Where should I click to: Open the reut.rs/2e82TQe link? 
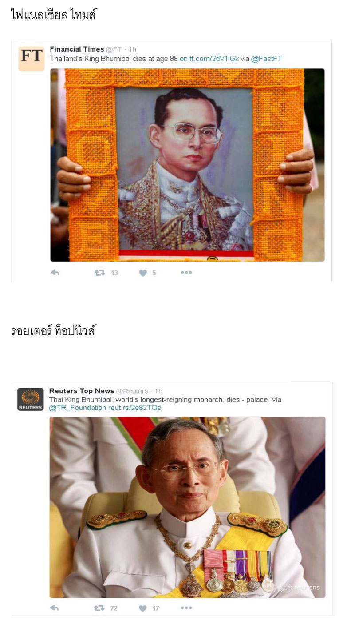[135, 407]
